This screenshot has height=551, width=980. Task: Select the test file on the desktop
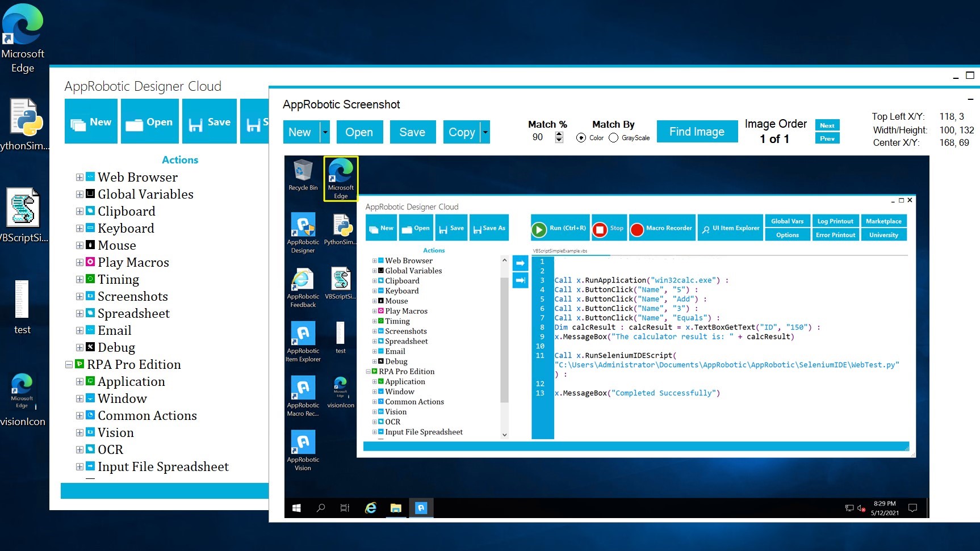pyautogui.click(x=22, y=307)
